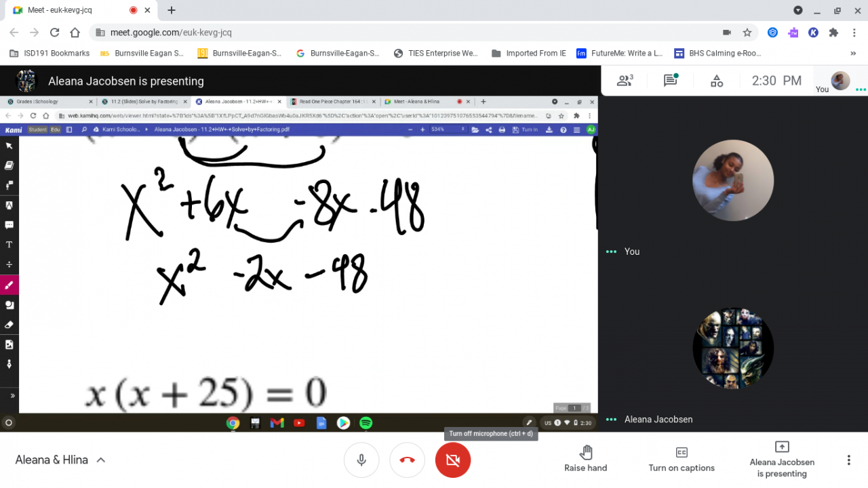This screenshot has width=868, height=488.
Task: Expand Kami's sidebar with the double chevron
Action: [x=12, y=396]
